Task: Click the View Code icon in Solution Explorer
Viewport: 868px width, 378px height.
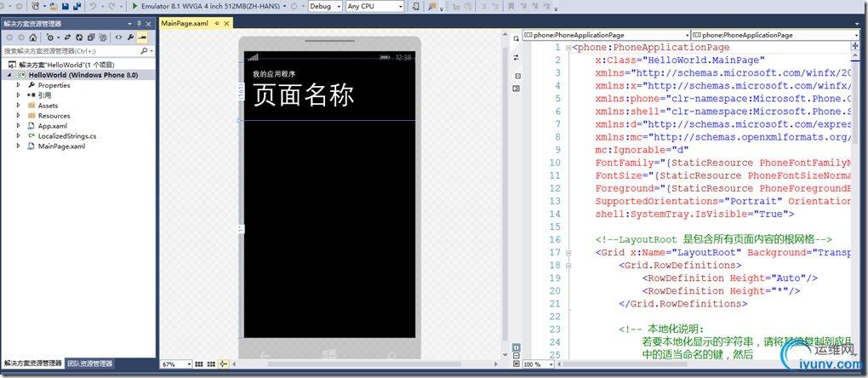Action: [118, 37]
